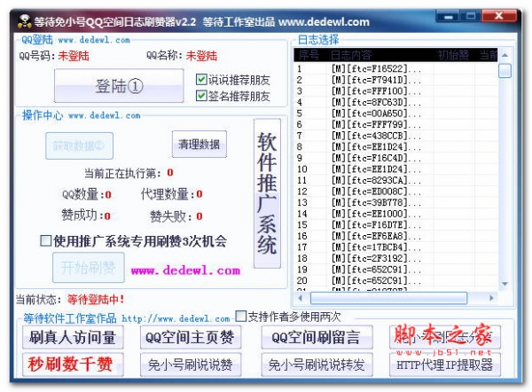
Task: Open HTTP代理IP提取器 button
Action: pyautogui.click(x=445, y=365)
